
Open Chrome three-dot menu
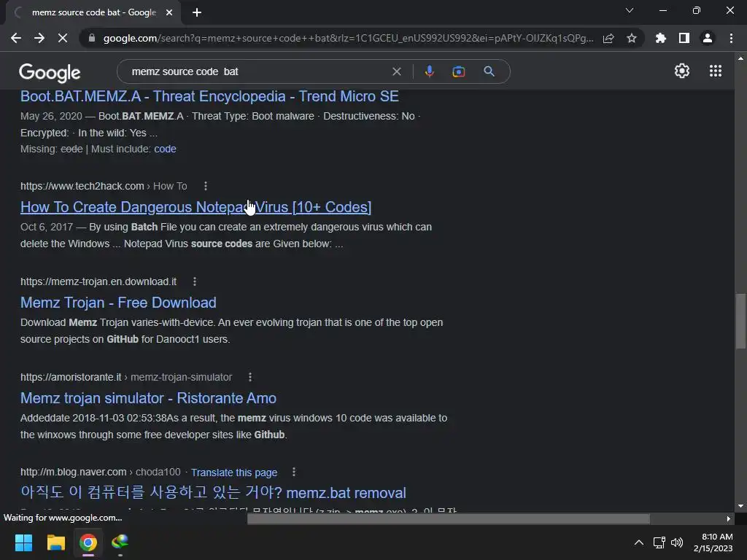click(731, 38)
